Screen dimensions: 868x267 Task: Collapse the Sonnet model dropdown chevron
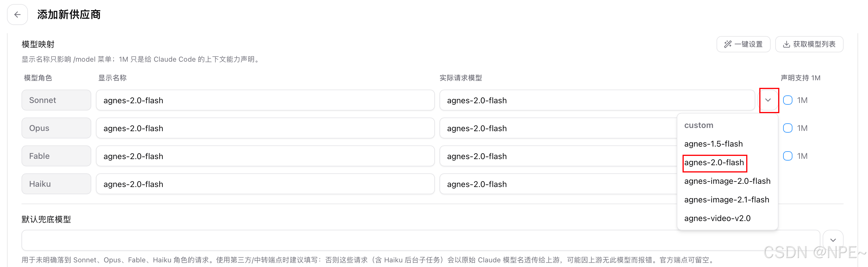(768, 100)
